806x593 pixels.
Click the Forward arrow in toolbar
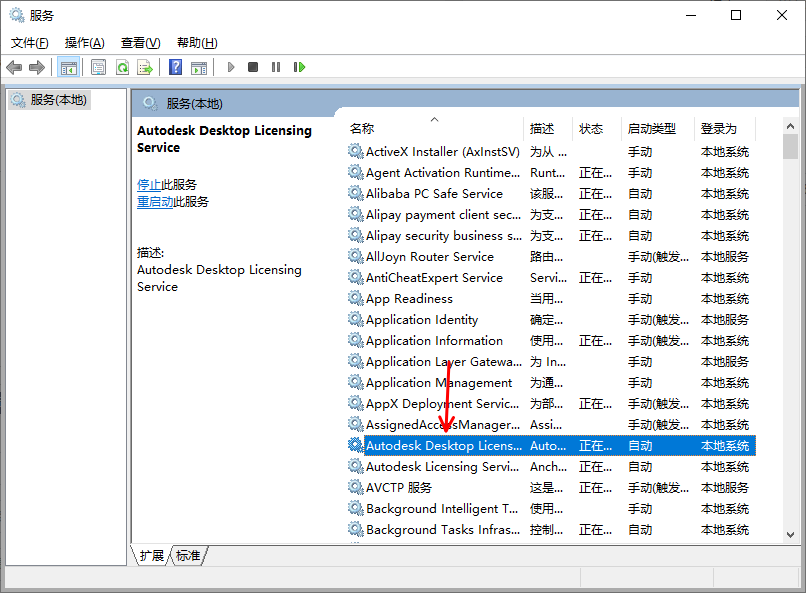click(x=37, y=67)
